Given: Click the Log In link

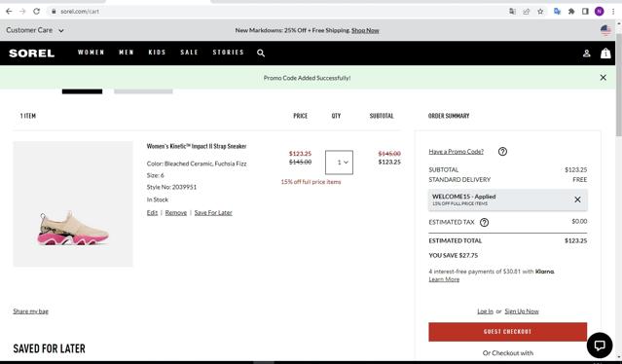Looking at the screenshot, I should (485, 311).
